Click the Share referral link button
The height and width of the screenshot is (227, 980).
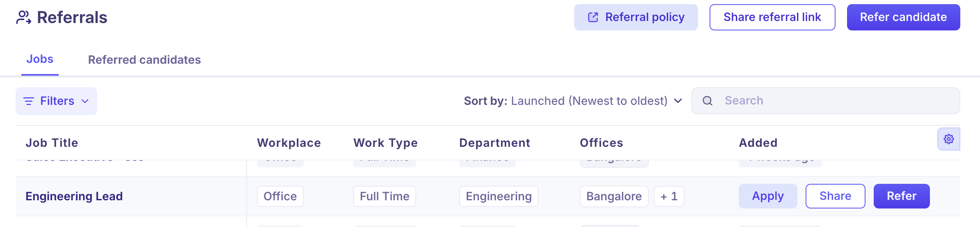pyautogui.click(x=772, y=17)
